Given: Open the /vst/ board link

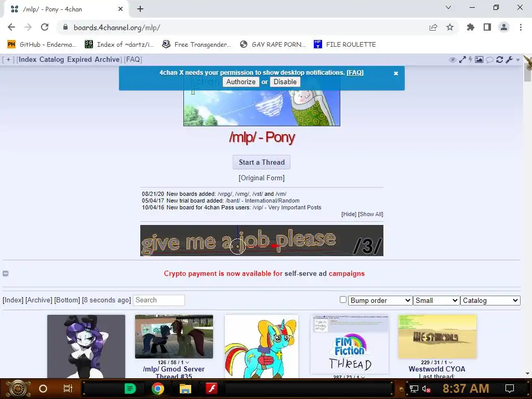Looking at the screenshot, I should click(258, 194).
